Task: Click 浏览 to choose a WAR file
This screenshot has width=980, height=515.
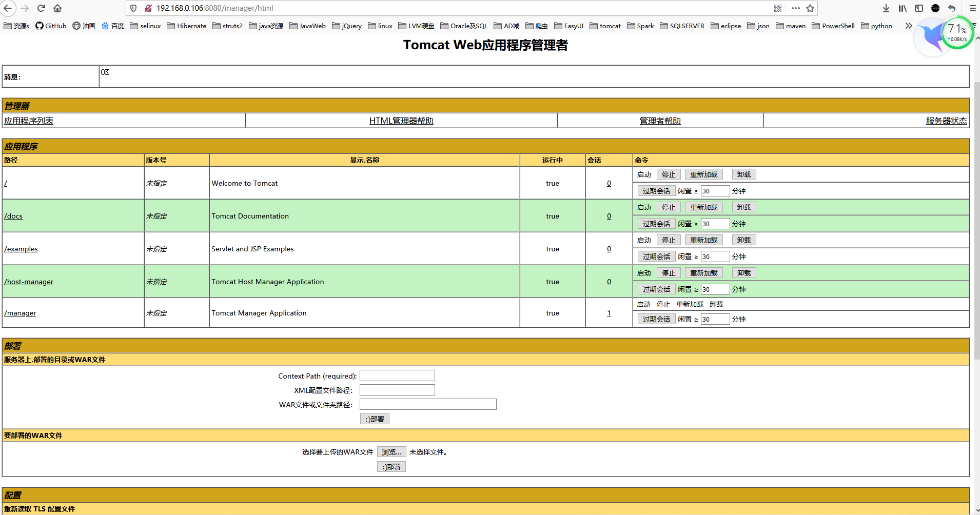Action: 391,452
